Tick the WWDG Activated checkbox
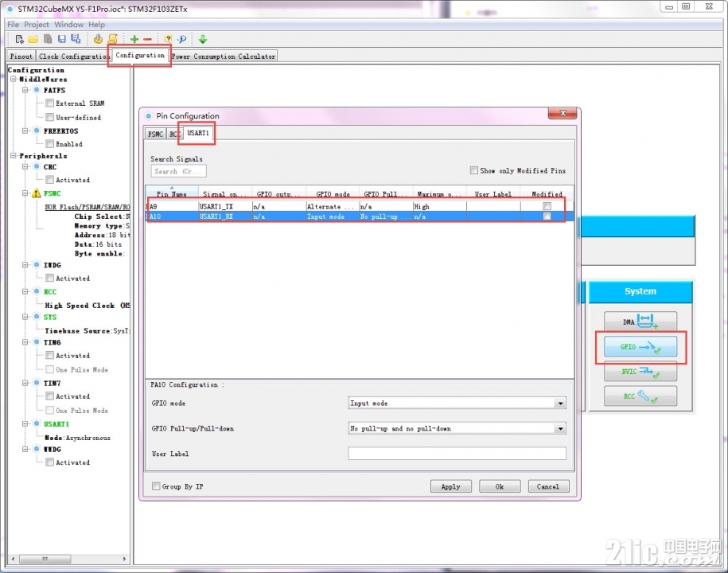The image size is (728, 573). coord(49,462)
